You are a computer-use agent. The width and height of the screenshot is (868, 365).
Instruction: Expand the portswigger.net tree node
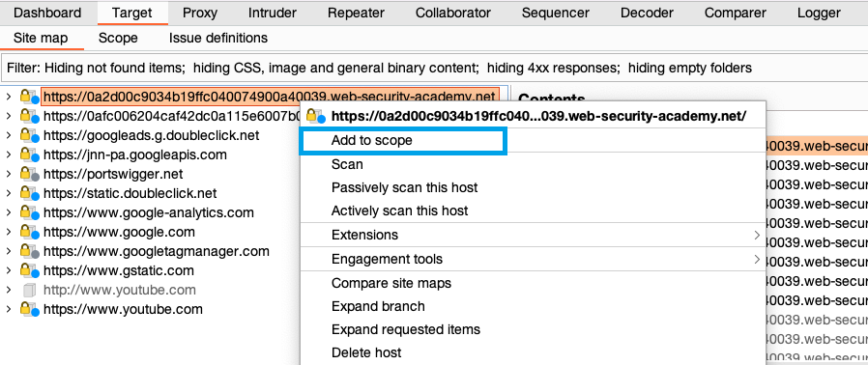click(x=9, y=174)
